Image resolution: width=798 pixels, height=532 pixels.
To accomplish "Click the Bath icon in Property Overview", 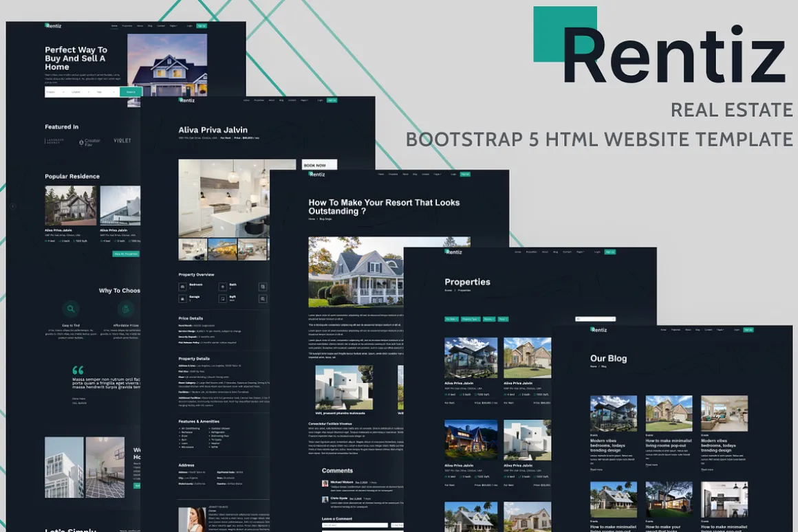I will (x=222, y=287).
